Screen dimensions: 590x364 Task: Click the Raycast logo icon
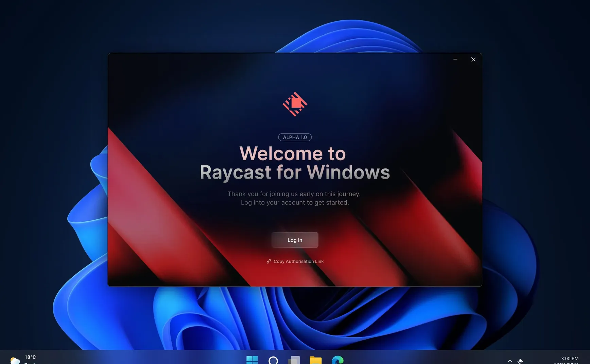click(x=295, y=104)
